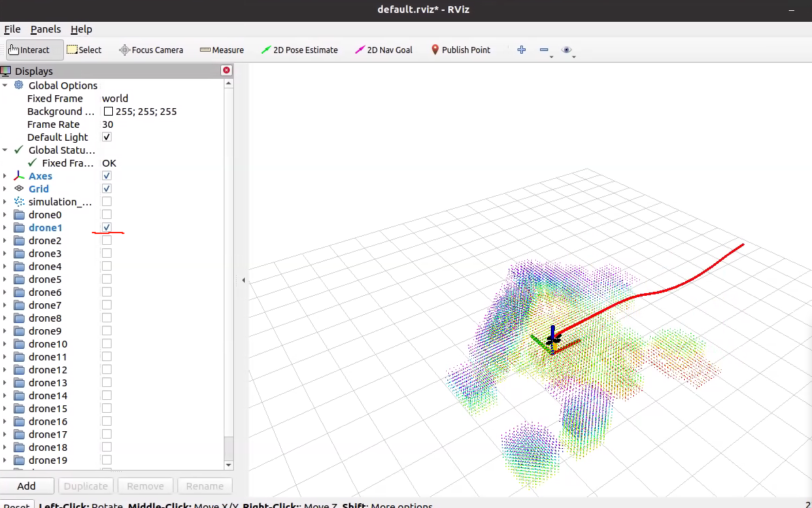Toggle the Default Light checkbox
The height and width of the screenshot is (508, 812).
(107, 137)
